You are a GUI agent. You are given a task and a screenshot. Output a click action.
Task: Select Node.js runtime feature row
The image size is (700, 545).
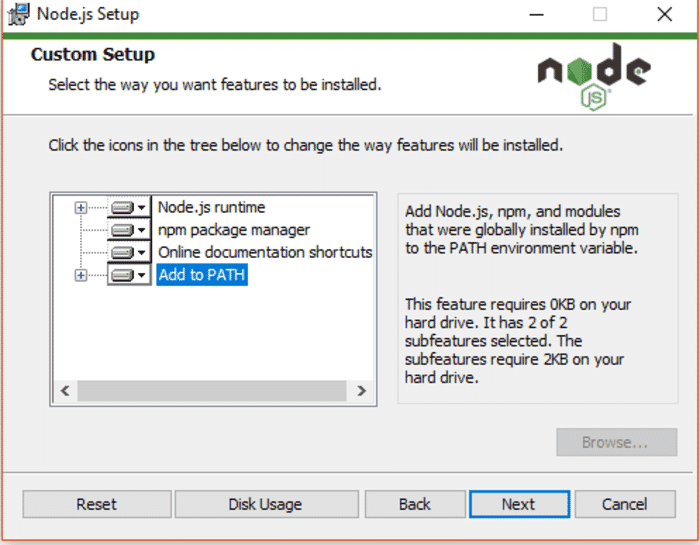211,208
